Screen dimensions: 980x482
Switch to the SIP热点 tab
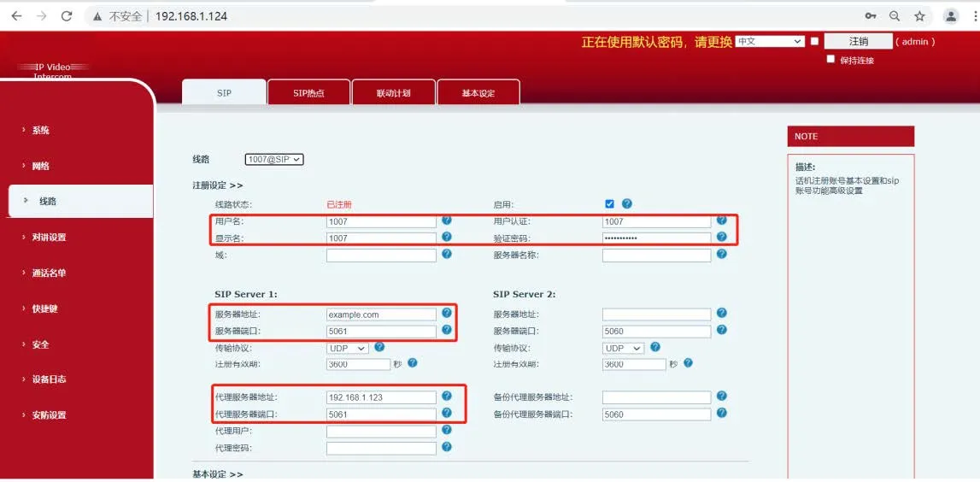308,93
